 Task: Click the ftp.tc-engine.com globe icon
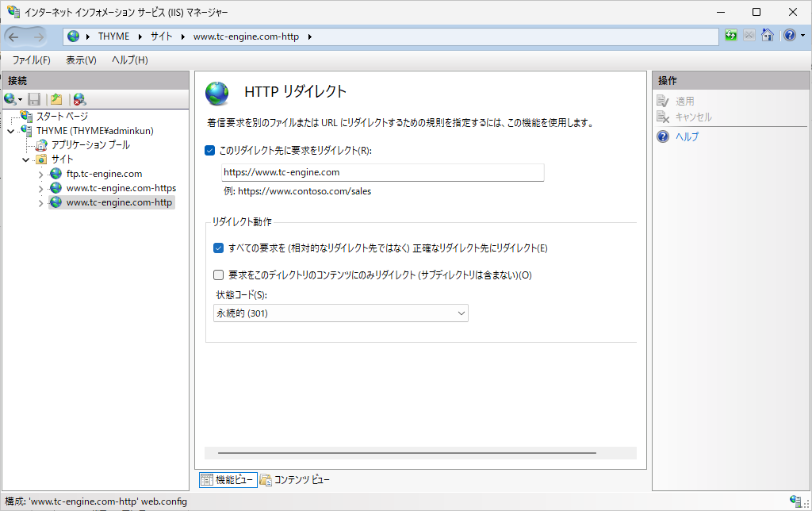pyautogui.click(x=56, y=174)
